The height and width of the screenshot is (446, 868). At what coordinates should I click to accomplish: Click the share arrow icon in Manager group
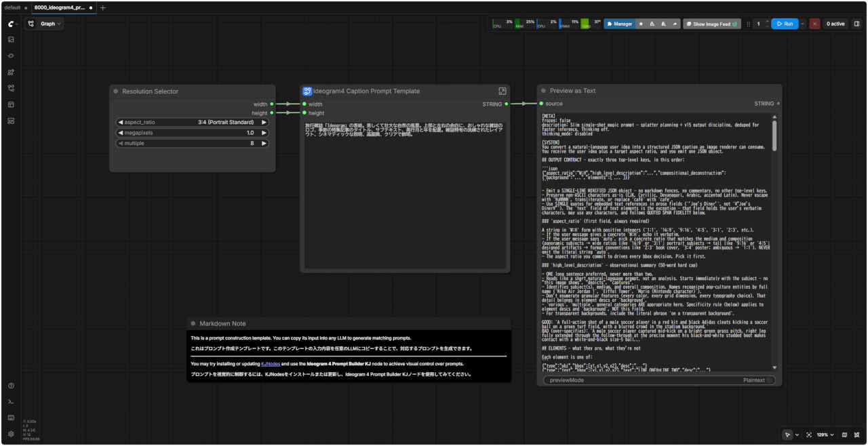pos(675,24)
